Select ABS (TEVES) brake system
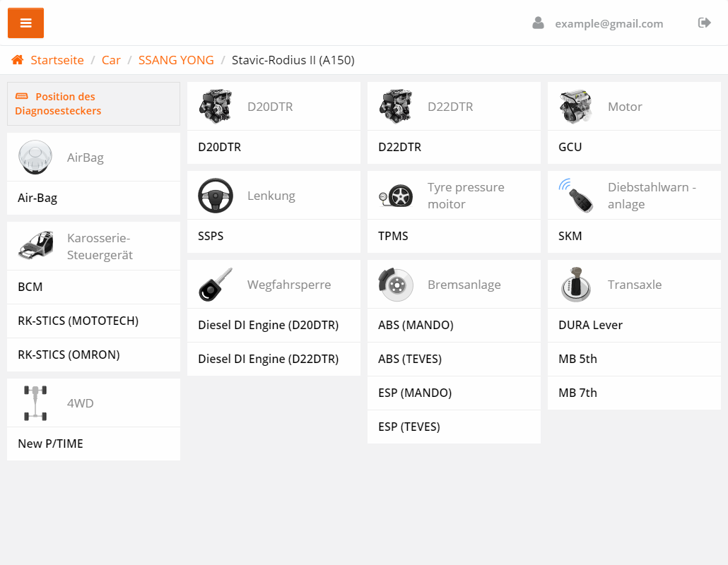Screen dimensions: 728x565 [x=410, y=359]
